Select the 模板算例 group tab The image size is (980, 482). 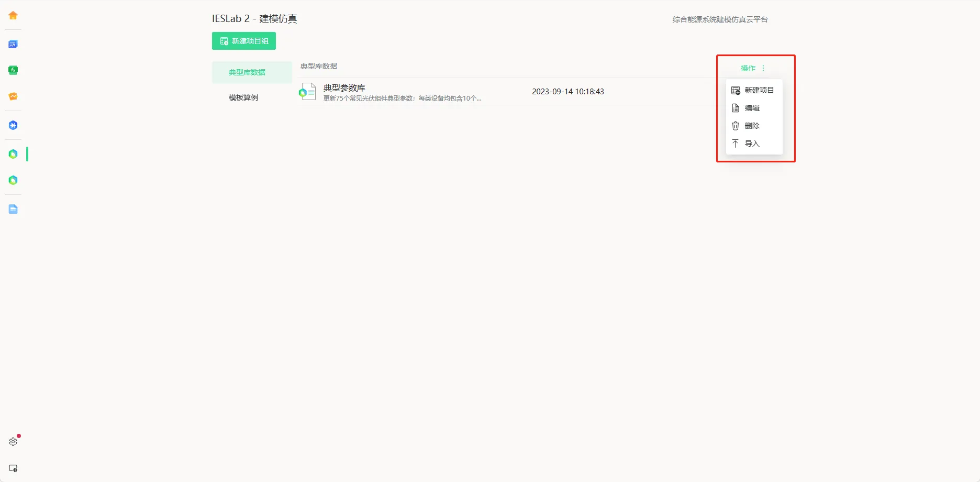252,97
